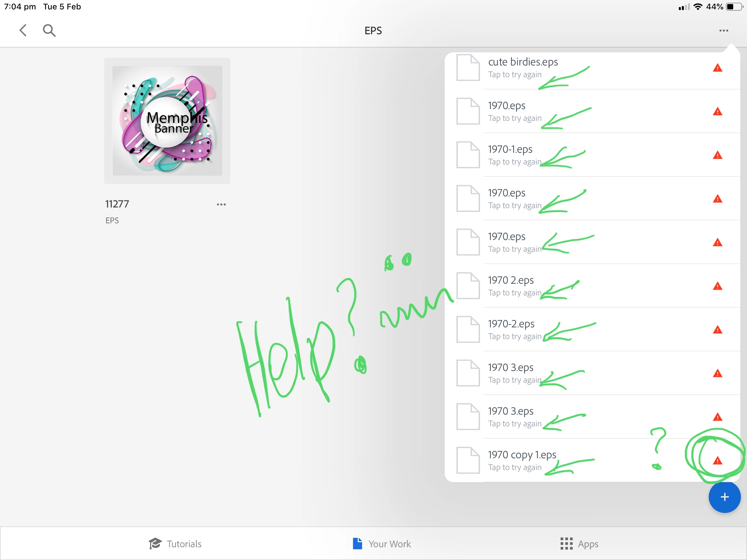Tap warning triangle for 1970 copy 1.eps

[717, 461]
